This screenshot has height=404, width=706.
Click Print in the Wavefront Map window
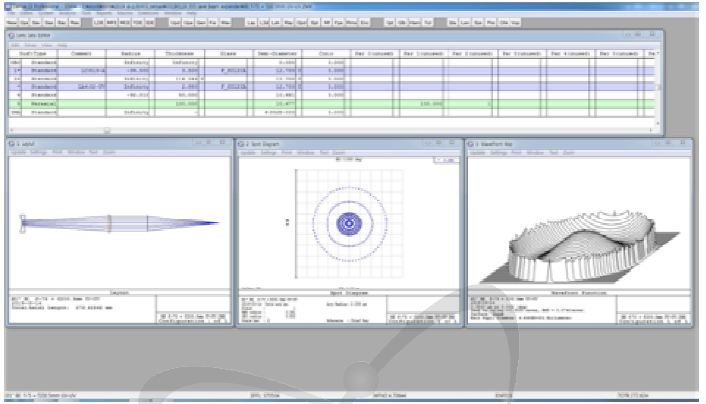pyautogui.click(x=516, y=153)
